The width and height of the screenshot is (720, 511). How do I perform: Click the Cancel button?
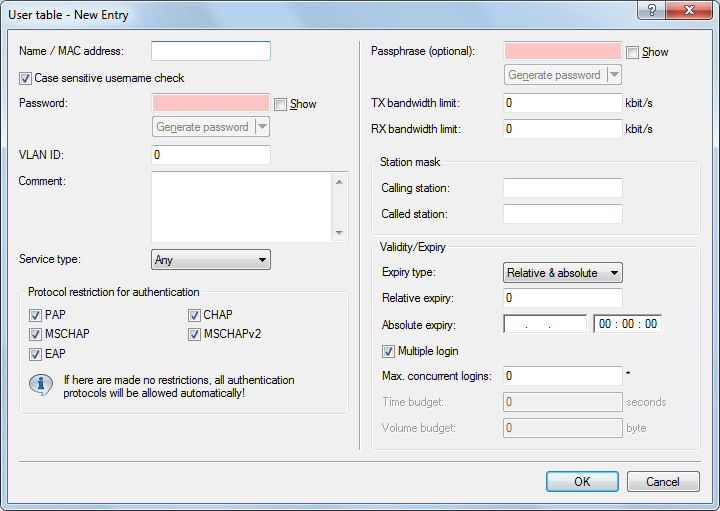point(662,482)
